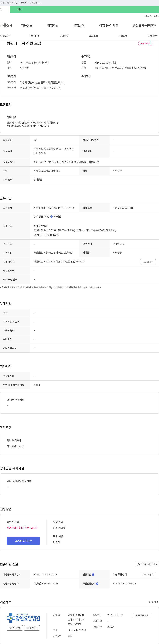Screen dimensions: 159x644
Task: Click the 설립연도 2020. 05. 29 value
Action: tap(115, 615)
